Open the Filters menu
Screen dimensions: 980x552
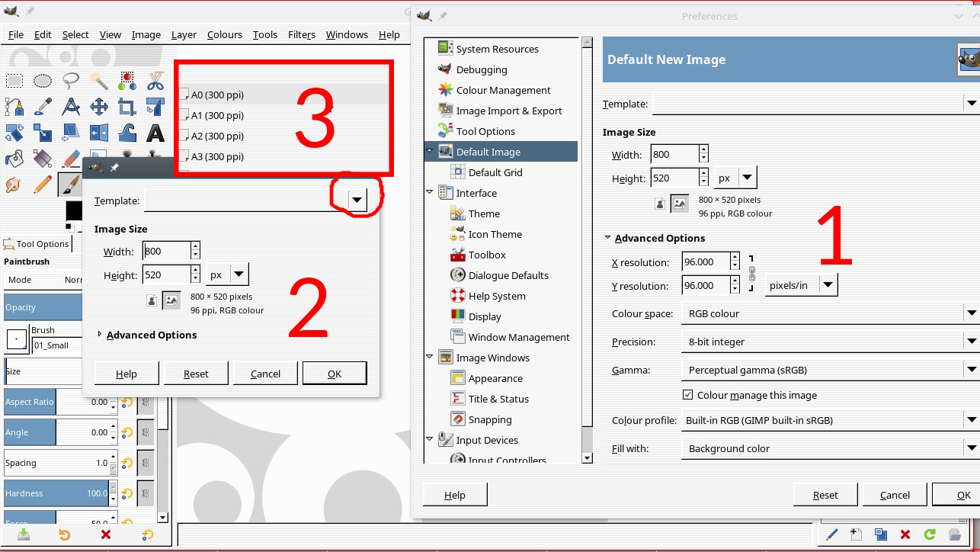pos(302,34)
